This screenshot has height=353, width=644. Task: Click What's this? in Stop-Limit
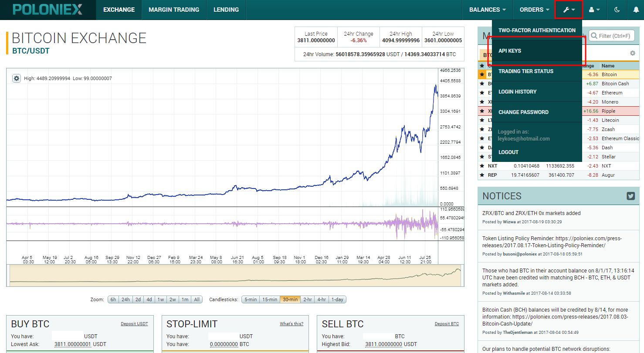[291, 324]
